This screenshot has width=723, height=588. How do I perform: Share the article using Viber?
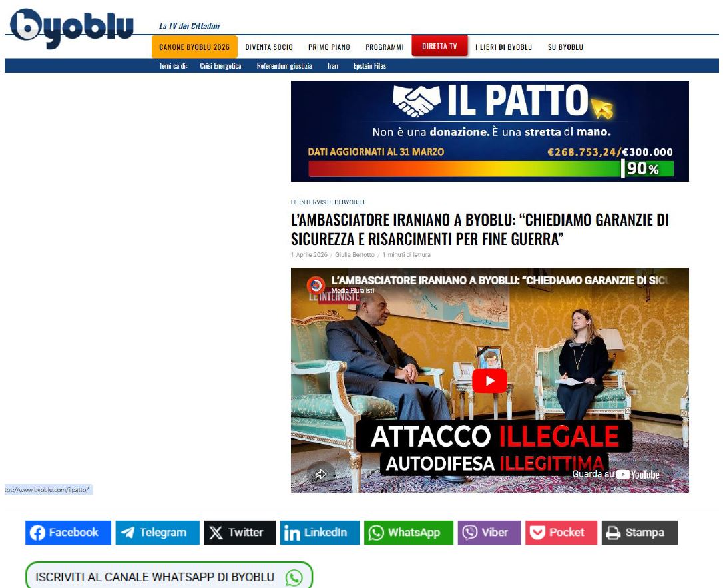pyautogui.click(x=489, y=533)
